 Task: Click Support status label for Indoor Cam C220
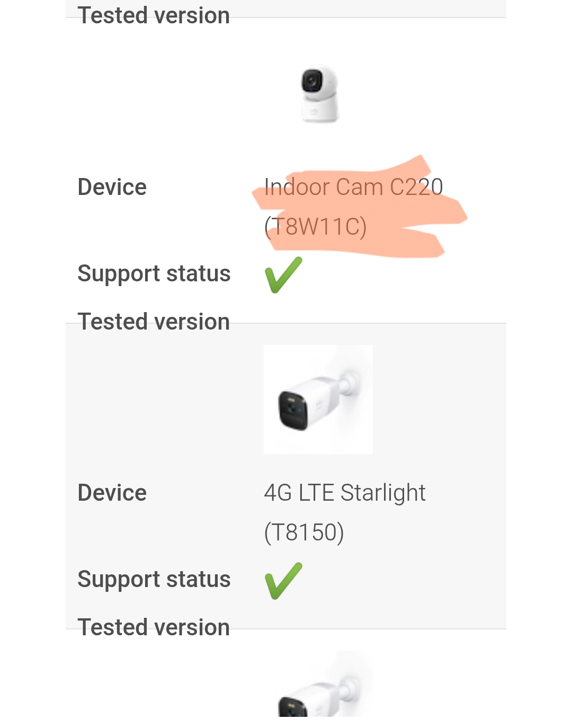pyautogui.click(x=154, y=273)
